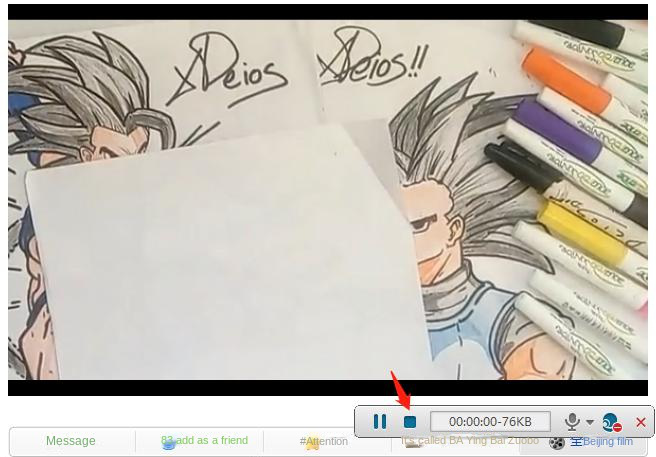This screenshot has width=656, height=457.
Task: Expand the microphone options dropdown arrow
Action: click(x=590, y=422)
